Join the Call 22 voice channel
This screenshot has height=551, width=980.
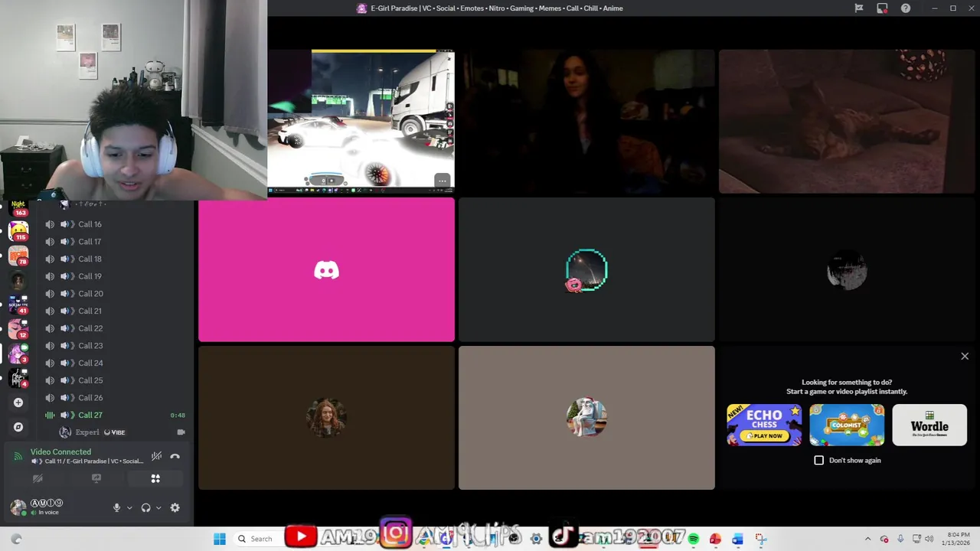(115, 328)
